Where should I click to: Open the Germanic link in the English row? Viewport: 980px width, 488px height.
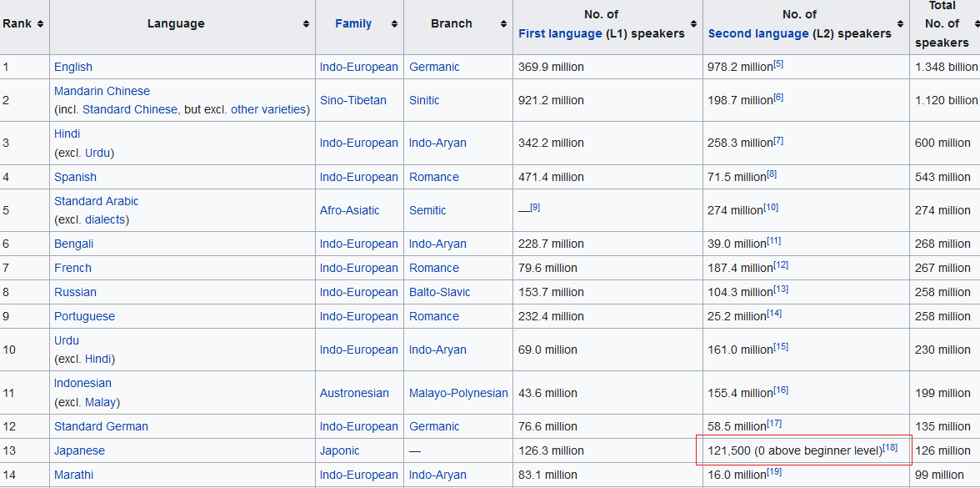434,67
